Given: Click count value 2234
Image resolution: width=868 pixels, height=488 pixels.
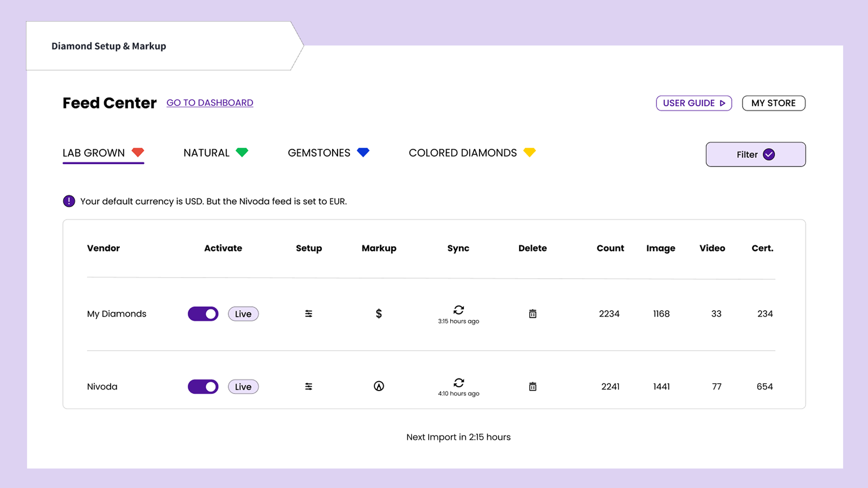Looking at the screenshot, I should [609, 314].
